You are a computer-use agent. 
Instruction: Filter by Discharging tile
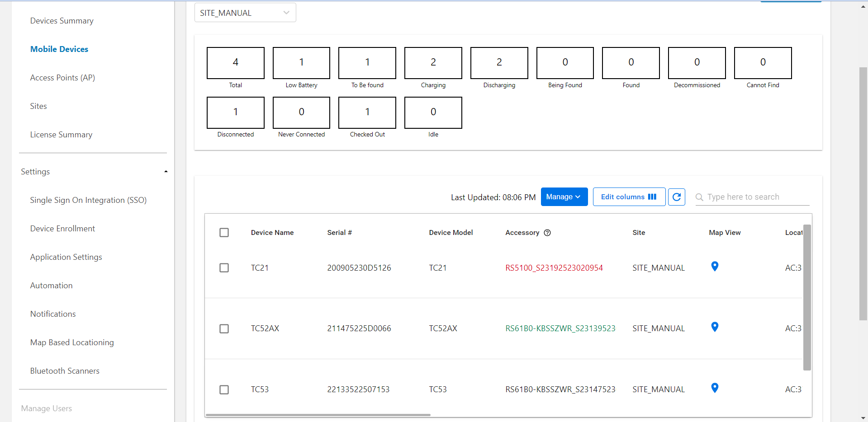tap(499, 63)
